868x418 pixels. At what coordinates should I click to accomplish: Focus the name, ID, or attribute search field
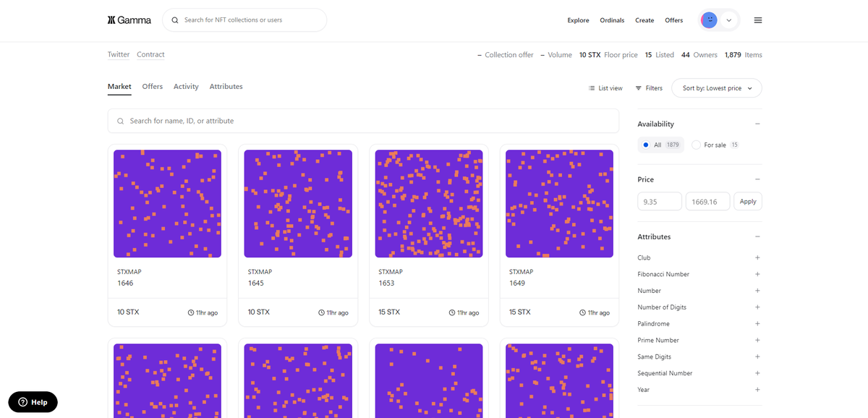point(363,121)
